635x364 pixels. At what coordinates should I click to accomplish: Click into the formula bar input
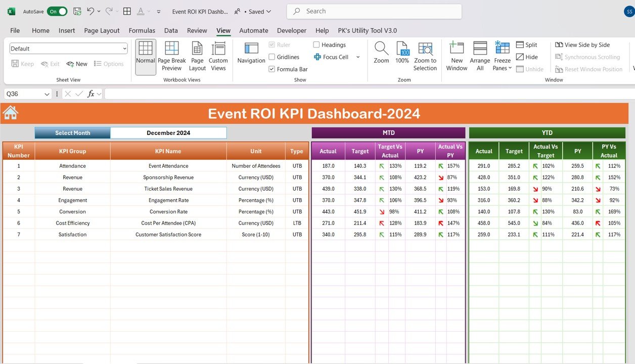click(x=369, y=94)
